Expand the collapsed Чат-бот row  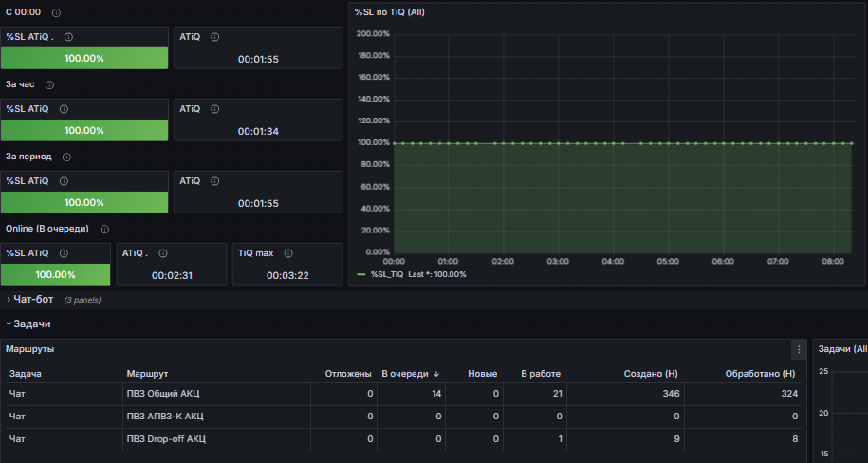[32, 299]
